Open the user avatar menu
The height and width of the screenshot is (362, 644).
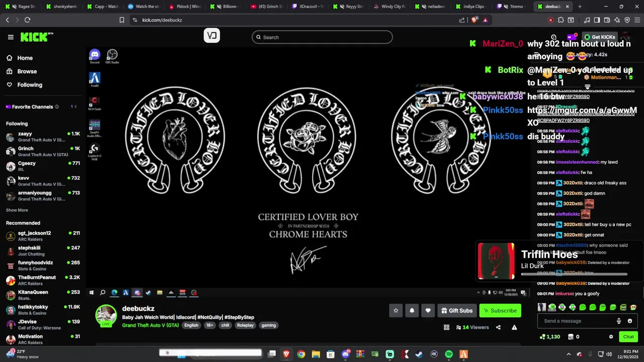click(626, 37)
